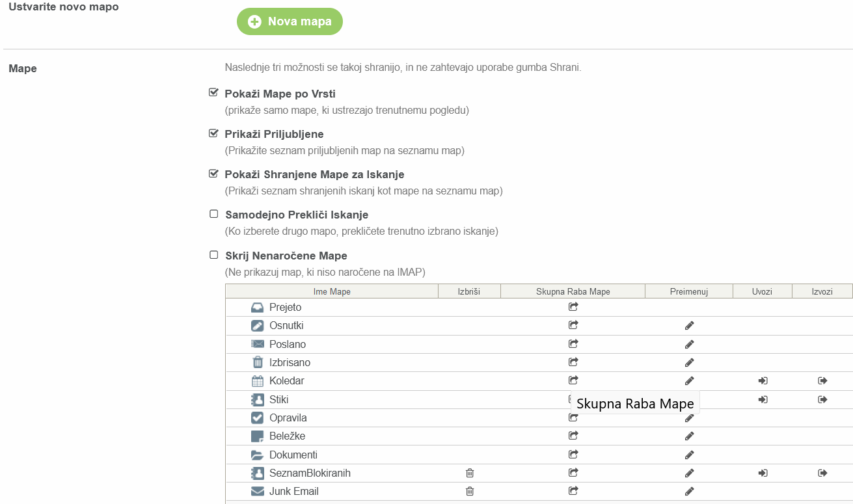Export the Stiki folder
The height and width of the screenshot is (504, 853).
(822, 399)
